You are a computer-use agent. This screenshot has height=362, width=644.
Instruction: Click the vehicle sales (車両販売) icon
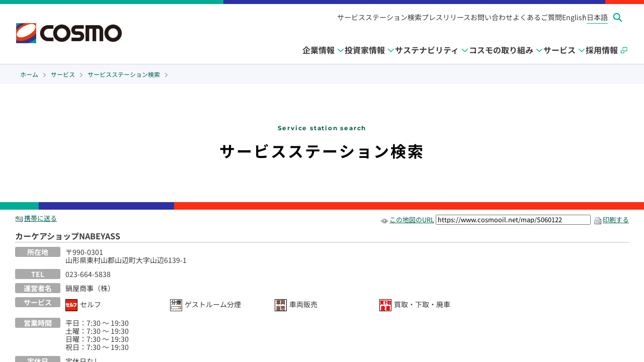pos(281,305)
